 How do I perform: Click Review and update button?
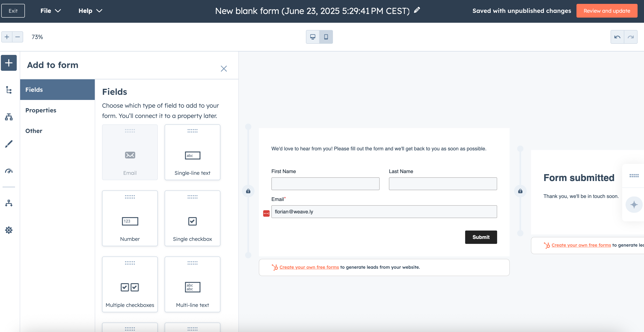pos(607,11)
